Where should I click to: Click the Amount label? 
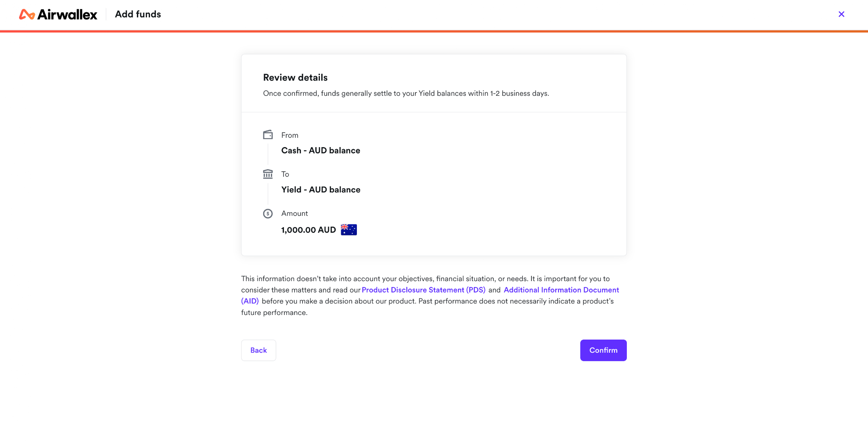tap(295, 213)
